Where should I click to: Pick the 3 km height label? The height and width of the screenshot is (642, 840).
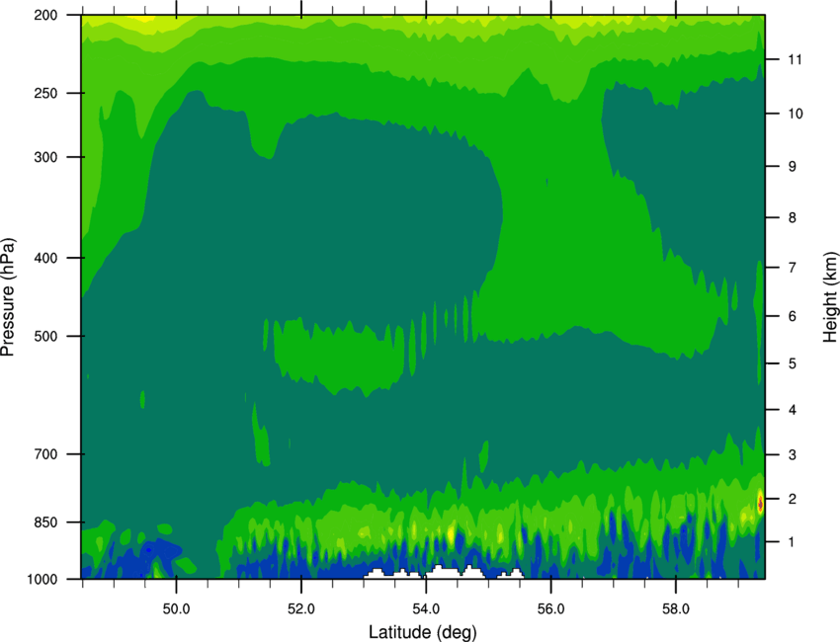(x=793, y=455)
